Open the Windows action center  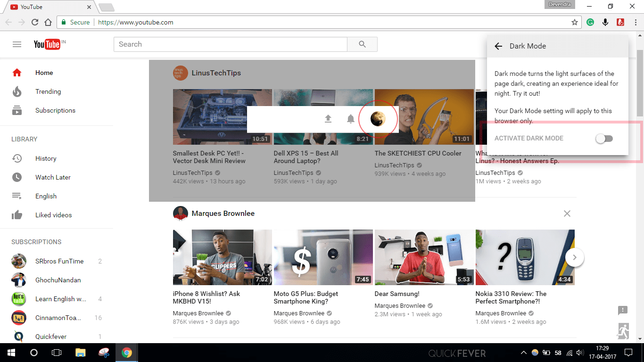coord(628,353)
